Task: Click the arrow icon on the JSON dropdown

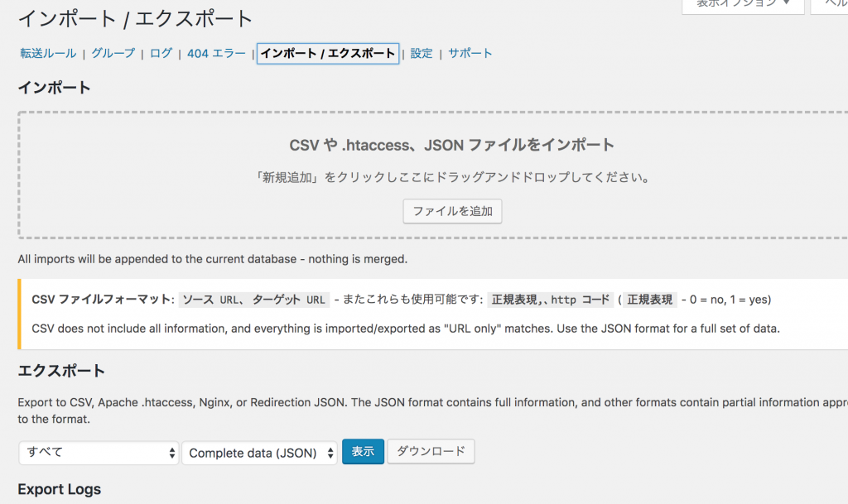Action: tap(330, 453)
